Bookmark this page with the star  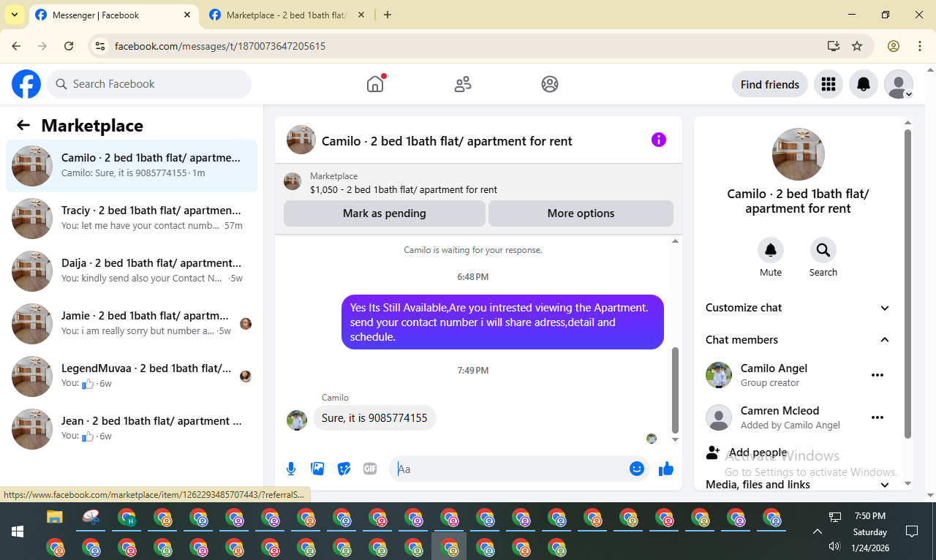857,46
